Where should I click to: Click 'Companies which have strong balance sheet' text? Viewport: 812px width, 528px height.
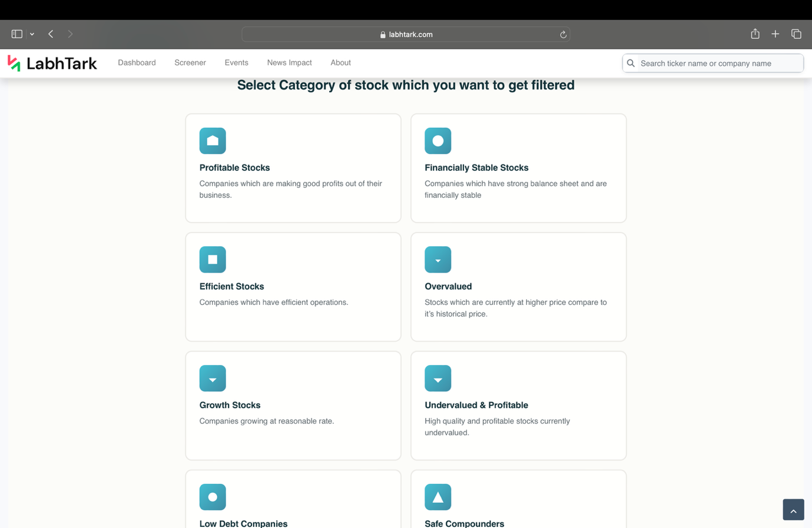point(516,190)
